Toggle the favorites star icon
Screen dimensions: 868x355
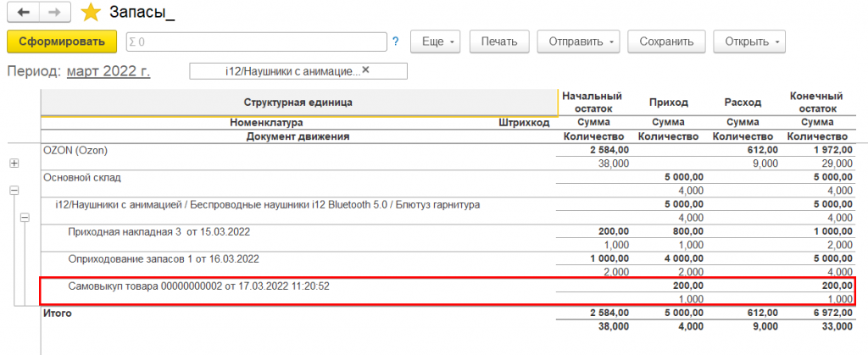pyautogui.click(x=89, y=13)
